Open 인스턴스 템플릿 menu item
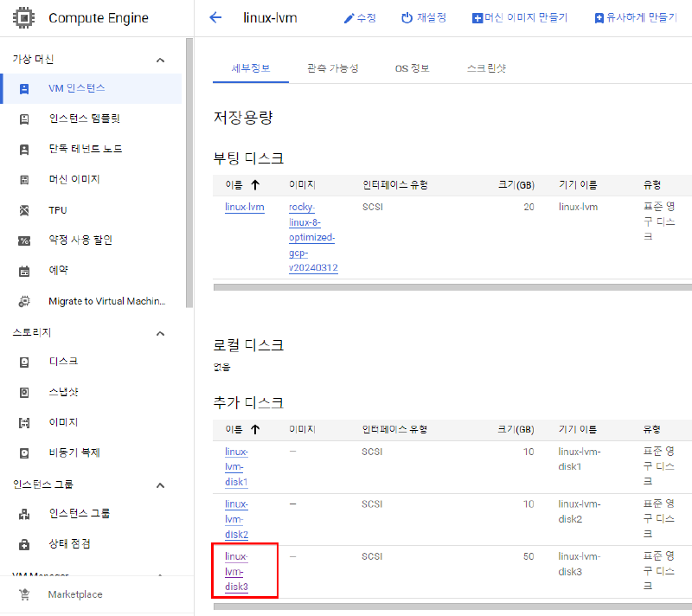 pos(84,119)
